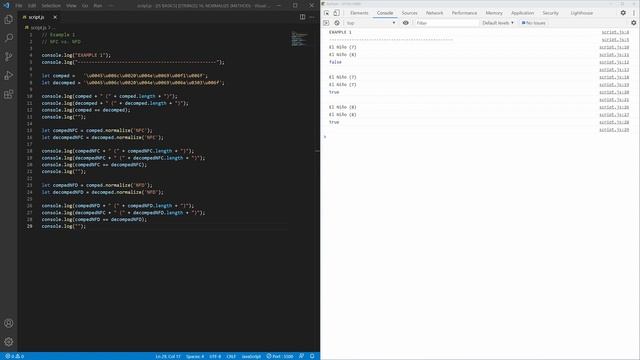Screen dimensions: 640x360
Task: Expand the overflow menu after Run
Action: click(111, 6)
